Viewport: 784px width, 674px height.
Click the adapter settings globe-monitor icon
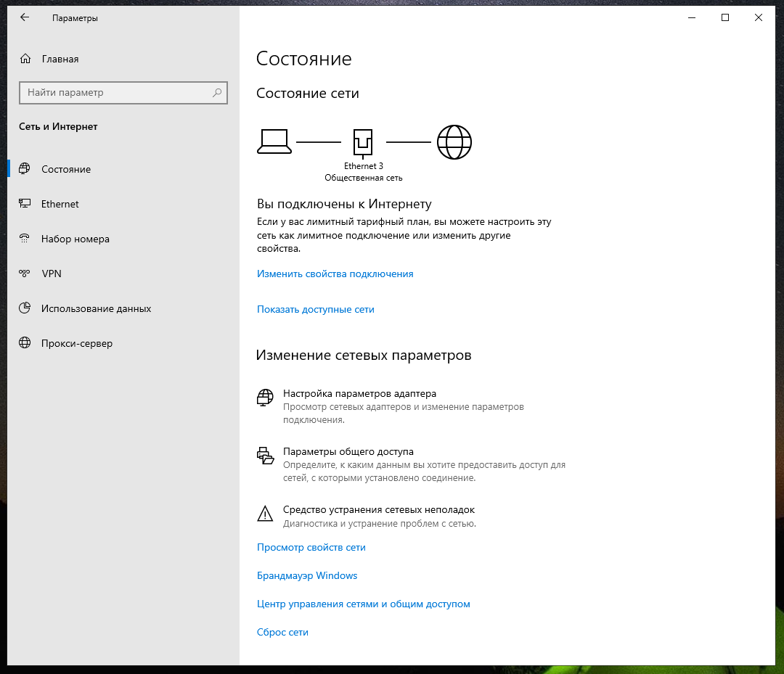coord(265,398)
